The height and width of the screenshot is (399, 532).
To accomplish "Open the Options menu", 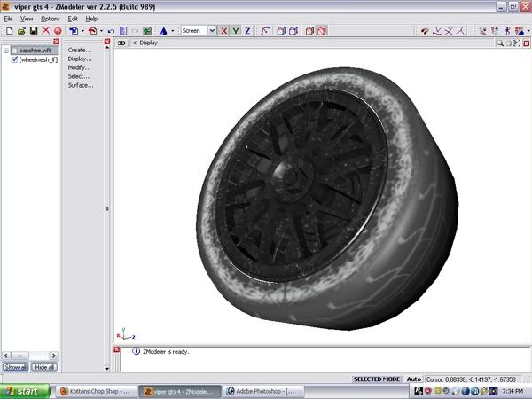I will 50,18.
